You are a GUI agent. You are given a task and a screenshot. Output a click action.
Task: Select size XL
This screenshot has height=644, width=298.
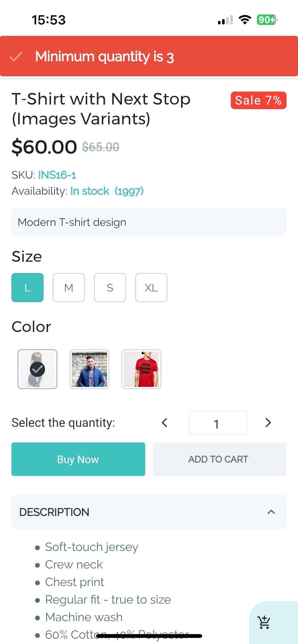tap(151, 287)
